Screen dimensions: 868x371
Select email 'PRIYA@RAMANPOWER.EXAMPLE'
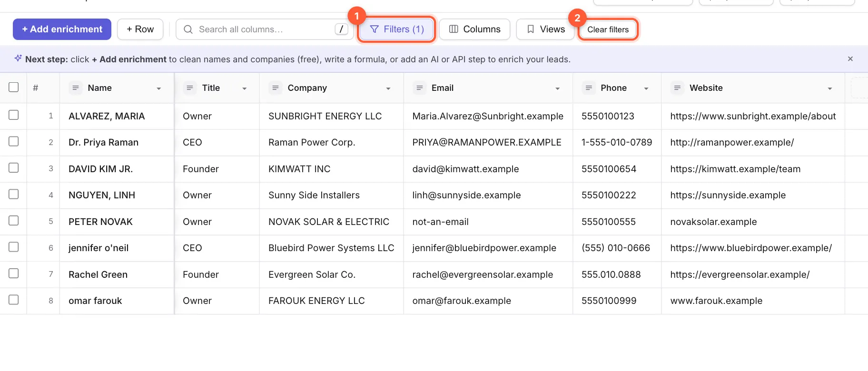pos(488,142)
